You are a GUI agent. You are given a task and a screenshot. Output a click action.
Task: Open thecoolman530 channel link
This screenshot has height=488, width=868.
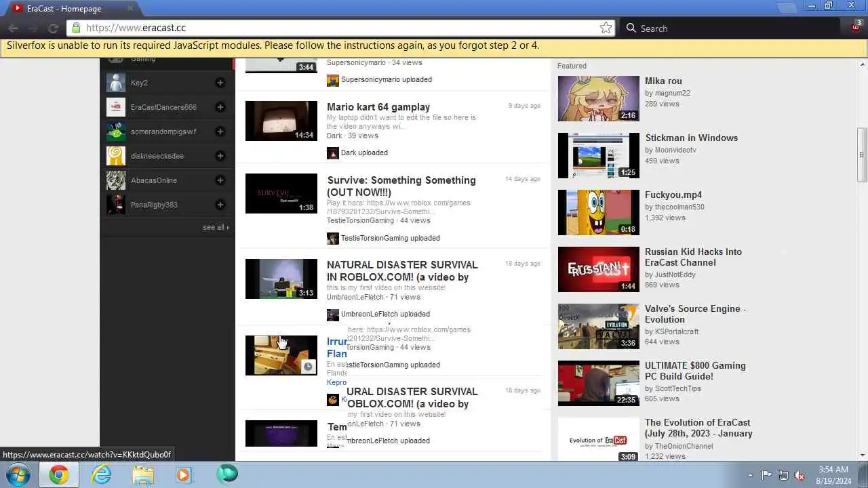(679, 207)
